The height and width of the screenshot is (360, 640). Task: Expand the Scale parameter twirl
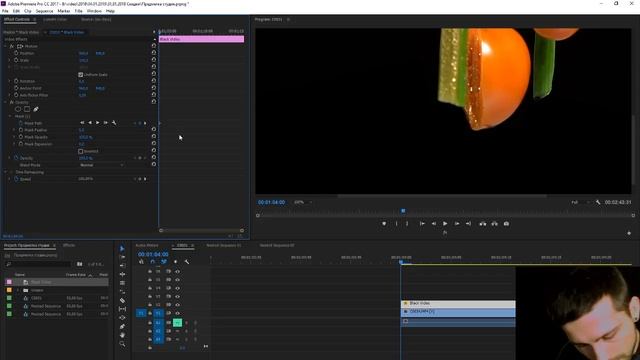(x=10, y=60)
